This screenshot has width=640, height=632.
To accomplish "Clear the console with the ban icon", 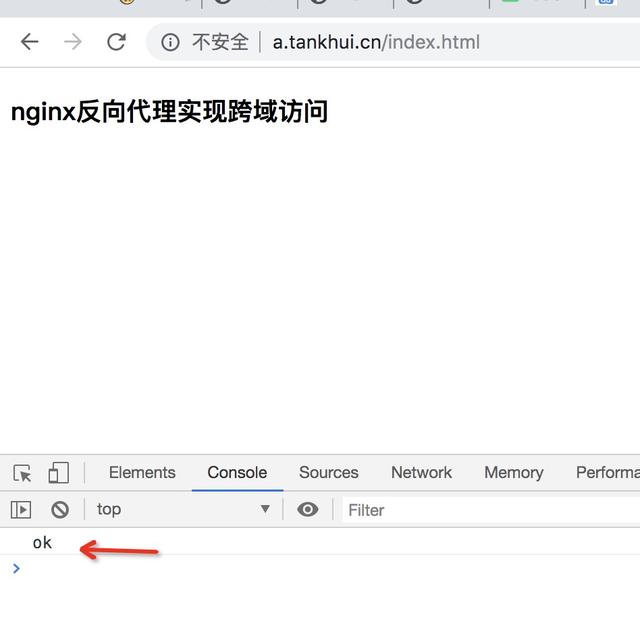I will [60, 510].
